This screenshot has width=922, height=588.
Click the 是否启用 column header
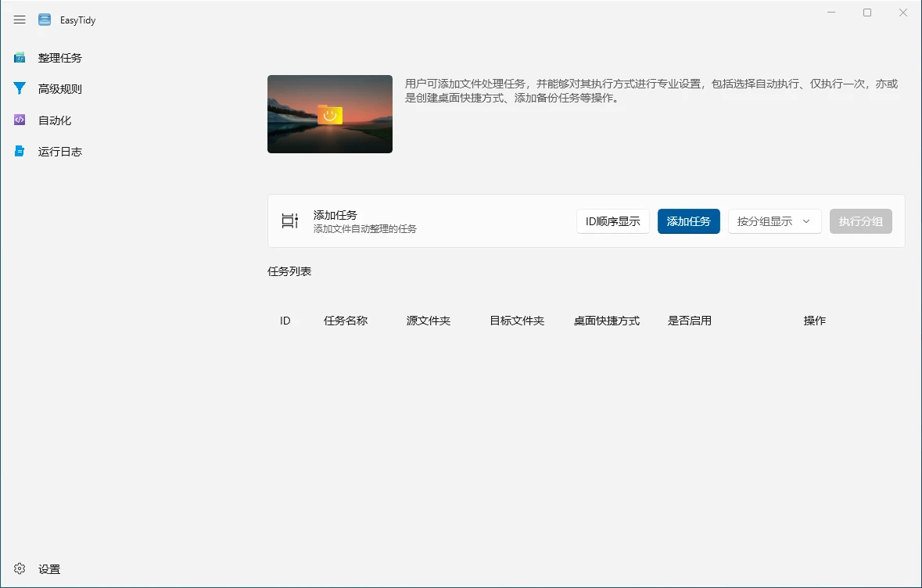click(x=690, y=321)
